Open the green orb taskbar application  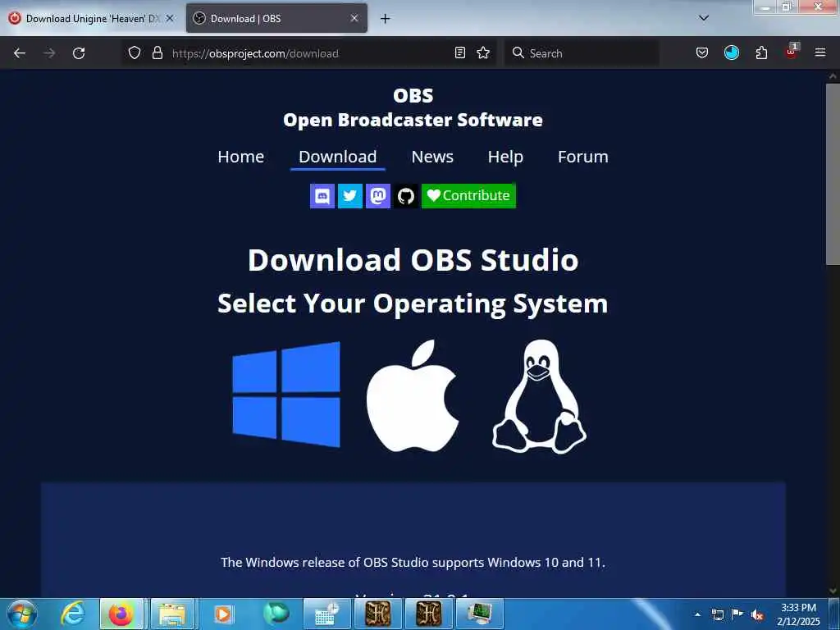(276, 614)
